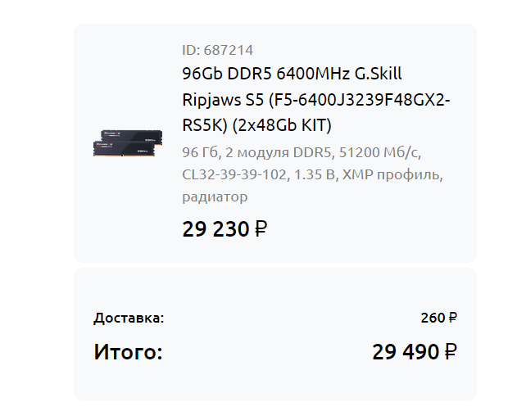Click the 51200 Мб/с speed text
This screenshot has width=526, height=420.
[383, 153]
